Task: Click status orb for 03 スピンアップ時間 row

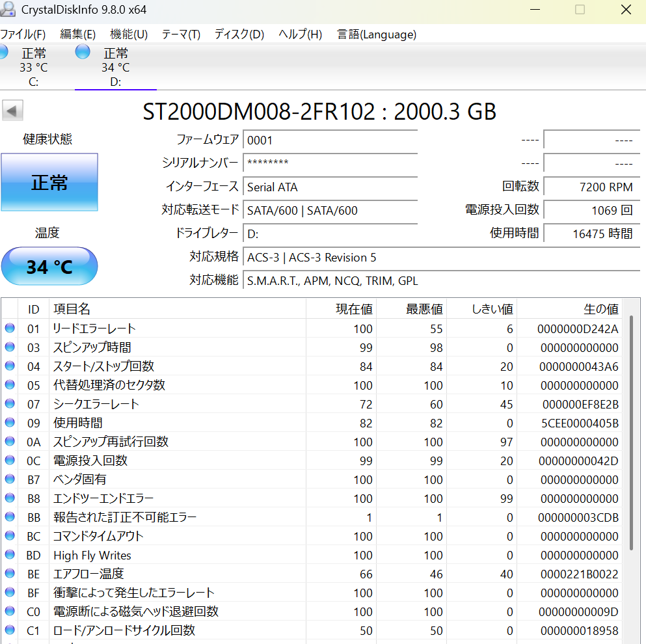Action: click(10, 347)
